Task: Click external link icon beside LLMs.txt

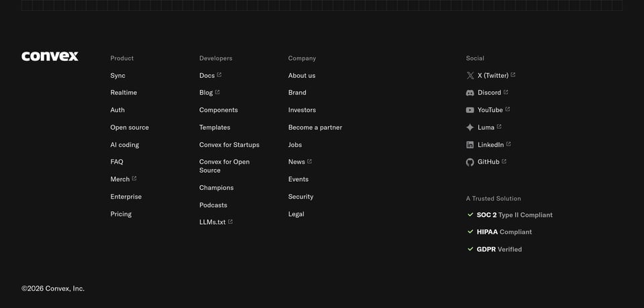Action: click(230, 221)
